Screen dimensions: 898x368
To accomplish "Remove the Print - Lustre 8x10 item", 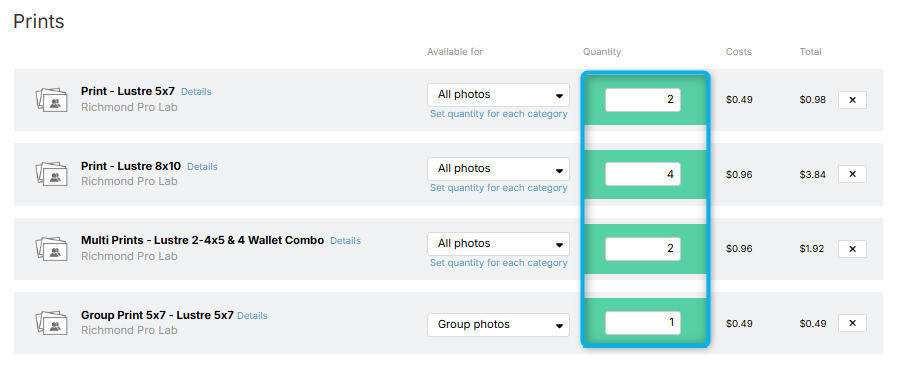I will point(852,174).
